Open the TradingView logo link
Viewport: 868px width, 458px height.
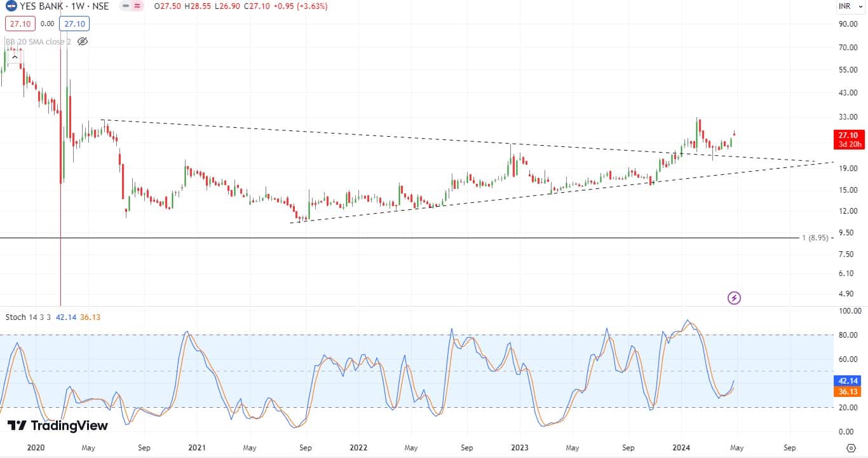[58, 426]
